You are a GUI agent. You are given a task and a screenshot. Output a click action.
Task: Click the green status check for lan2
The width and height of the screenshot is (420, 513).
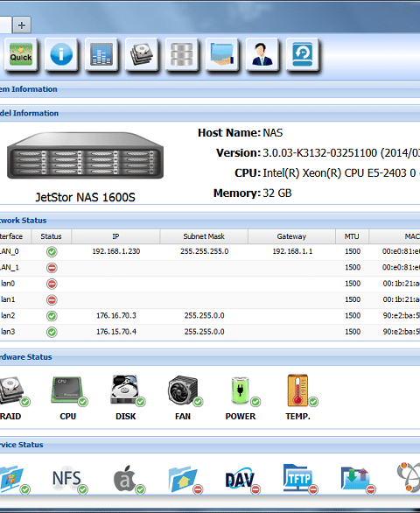pos(52,316)
